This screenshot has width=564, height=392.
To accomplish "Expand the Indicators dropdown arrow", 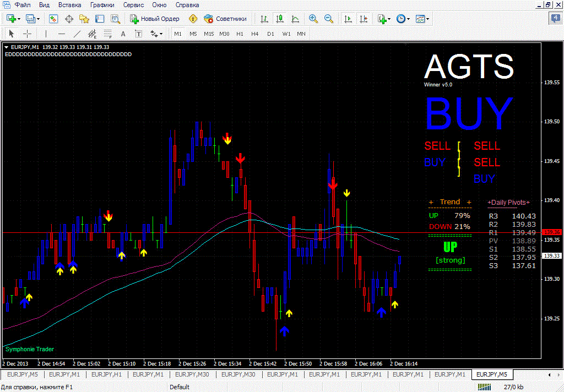I will [389, 19].
